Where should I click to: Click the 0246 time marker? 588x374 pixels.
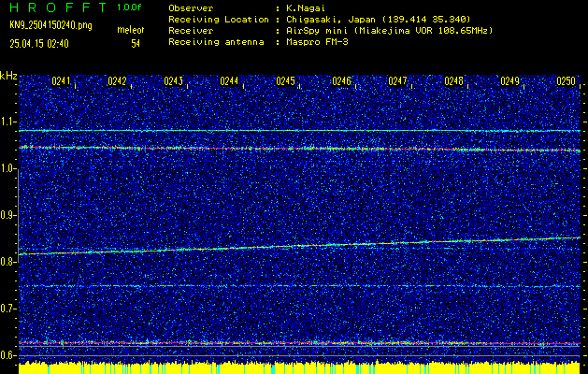(341, 81)
